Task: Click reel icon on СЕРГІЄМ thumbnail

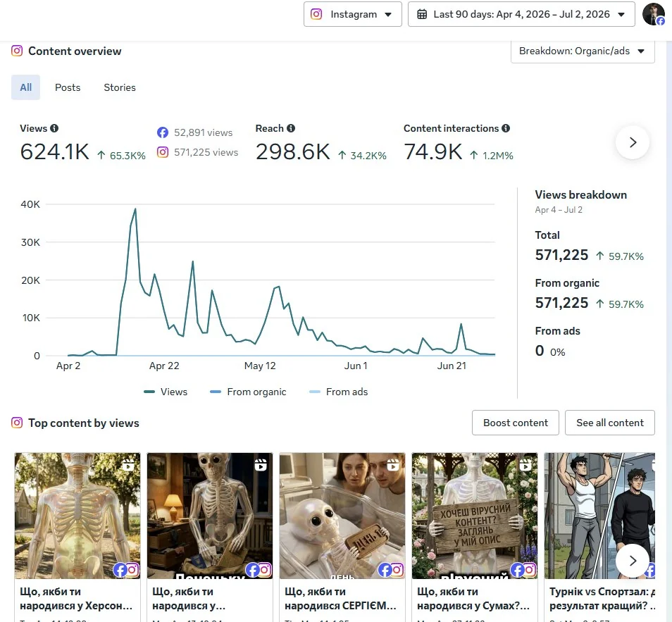Action: 393,465
